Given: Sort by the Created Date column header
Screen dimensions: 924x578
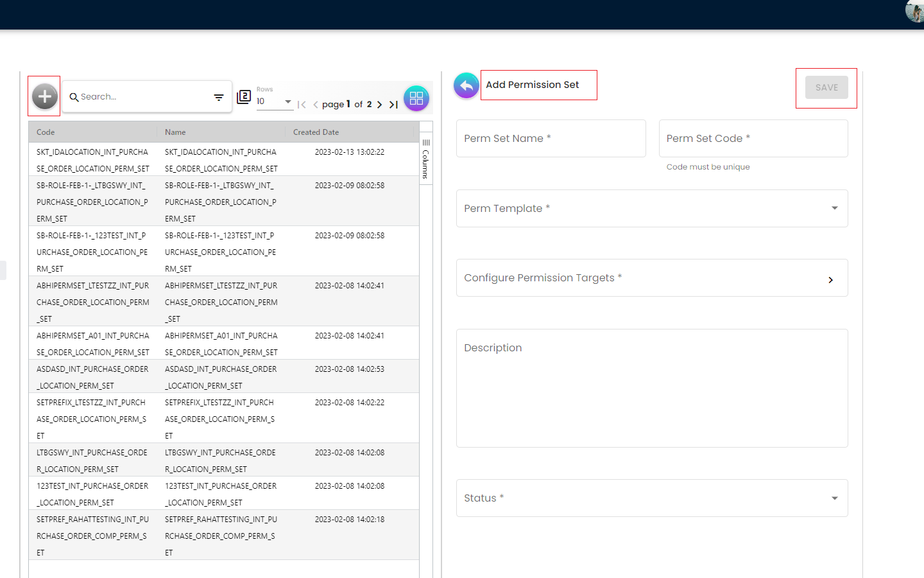Looking at the screenshot, I should (x=316, y=132).
